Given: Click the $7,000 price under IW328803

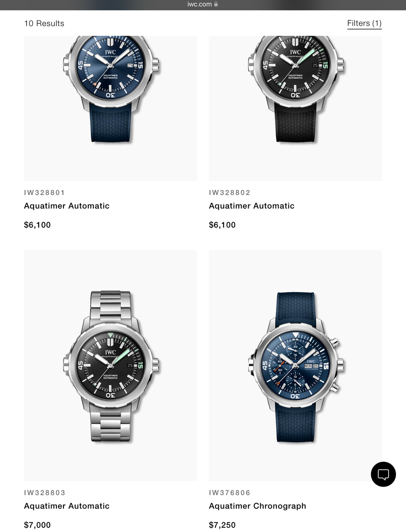Looking at the screenshot, I should (x=37, y=525).
